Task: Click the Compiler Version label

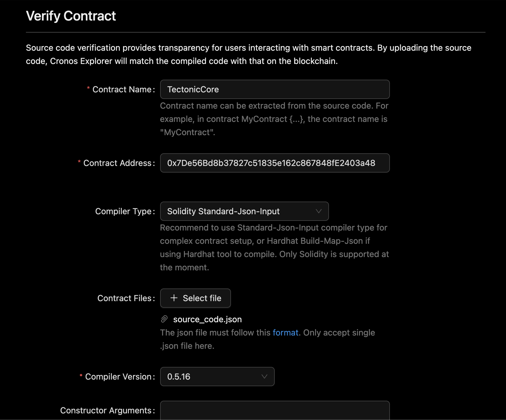Action: (118, 377)
